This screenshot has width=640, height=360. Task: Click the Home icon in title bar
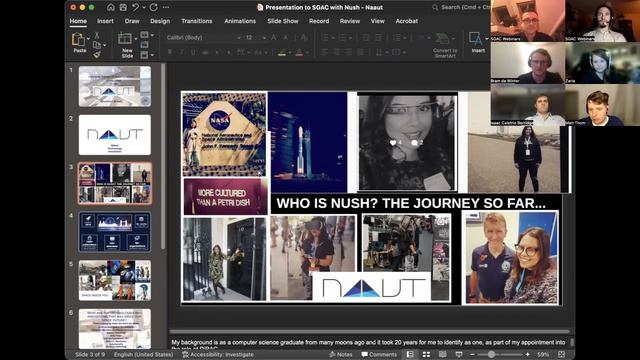coord(111,7)
